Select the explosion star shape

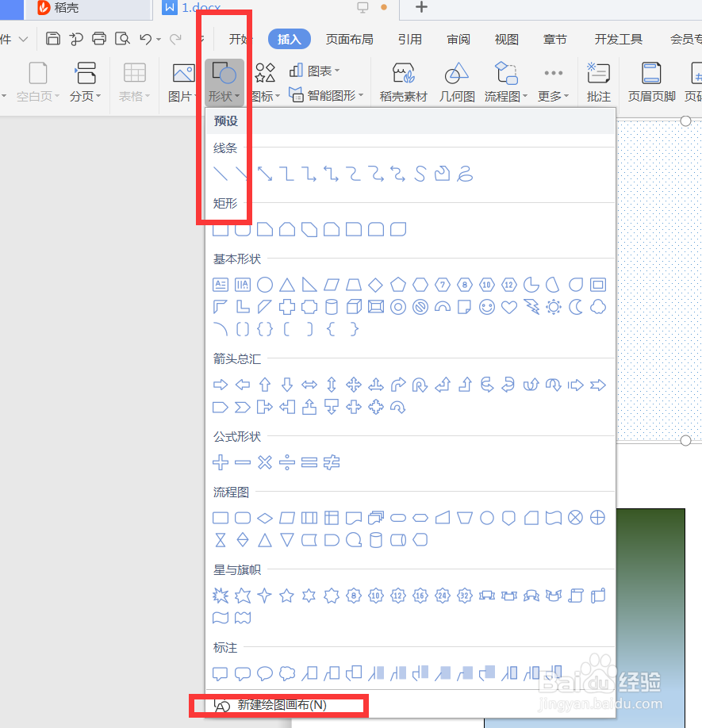pyautogui.click(x=220, y=596)
